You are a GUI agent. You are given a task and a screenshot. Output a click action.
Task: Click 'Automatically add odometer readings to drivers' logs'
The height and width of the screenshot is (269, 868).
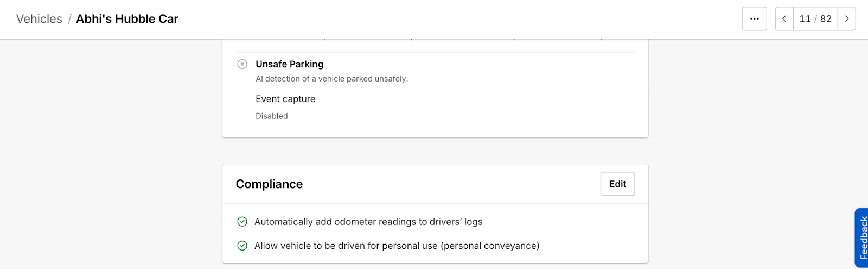[368, 222]
